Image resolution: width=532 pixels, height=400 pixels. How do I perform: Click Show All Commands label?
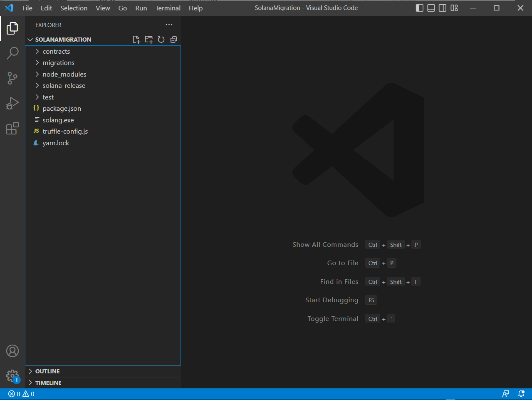click(325, 245)
